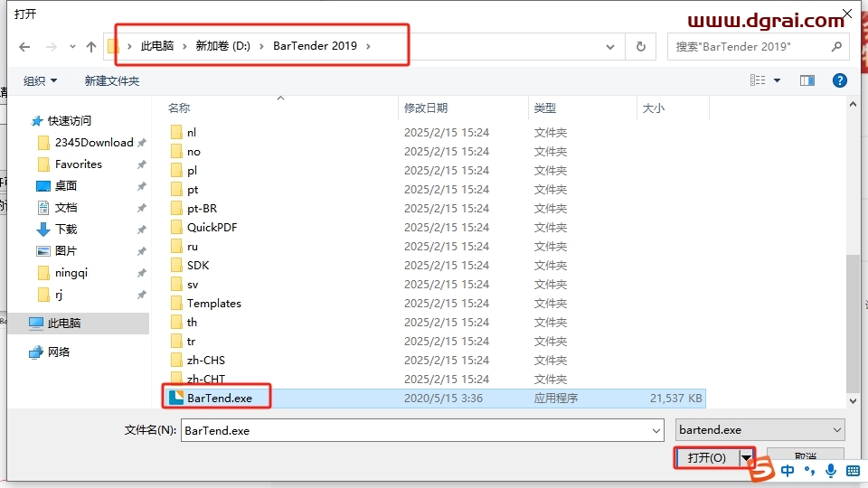
Task: Select 图片 in navigation pane
Action: (x=66, y=250)
